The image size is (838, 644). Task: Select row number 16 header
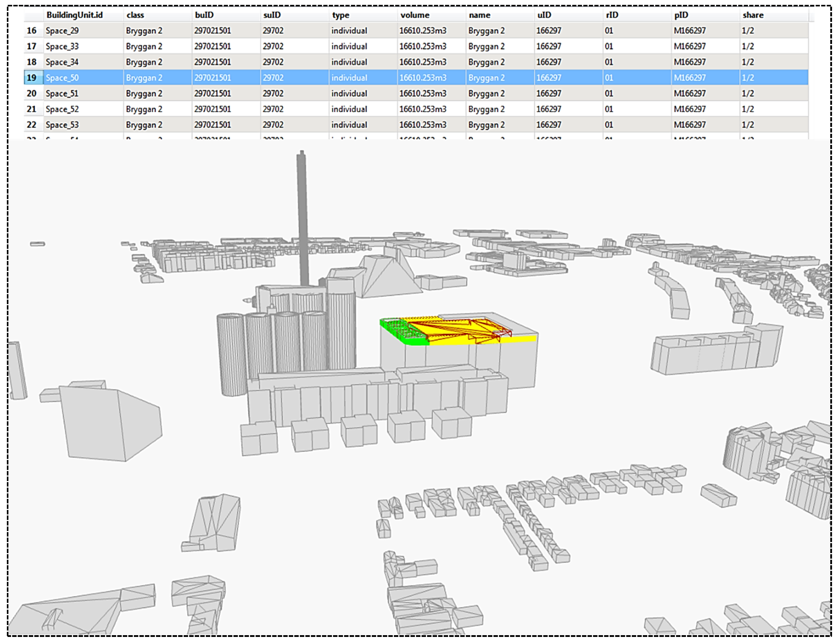(x=31, y=31)
